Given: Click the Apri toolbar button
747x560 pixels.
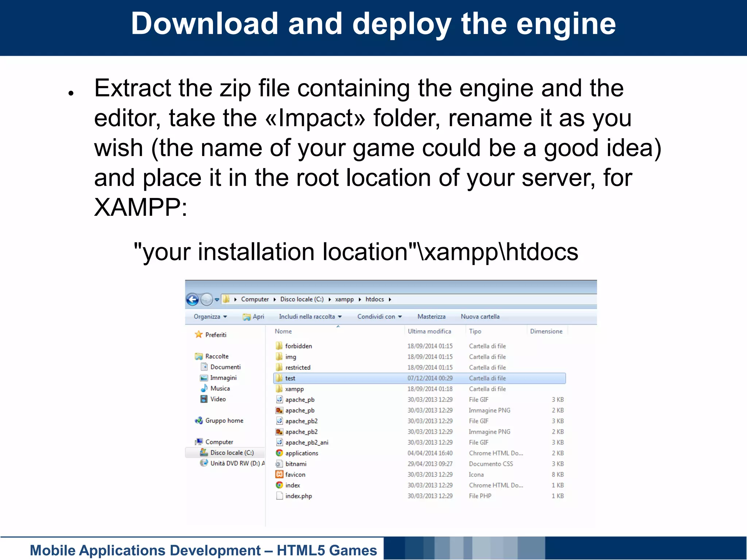Looking at the screenshot, I should (x=253, y=316).
